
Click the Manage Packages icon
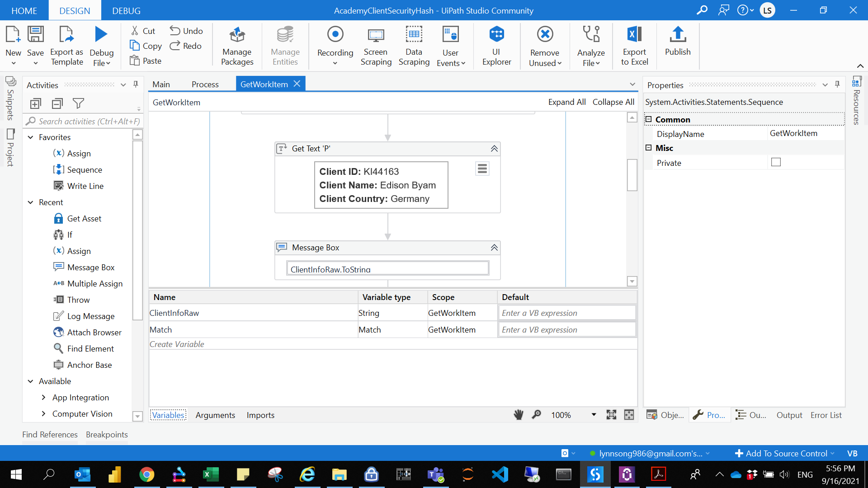coord(237,35)
